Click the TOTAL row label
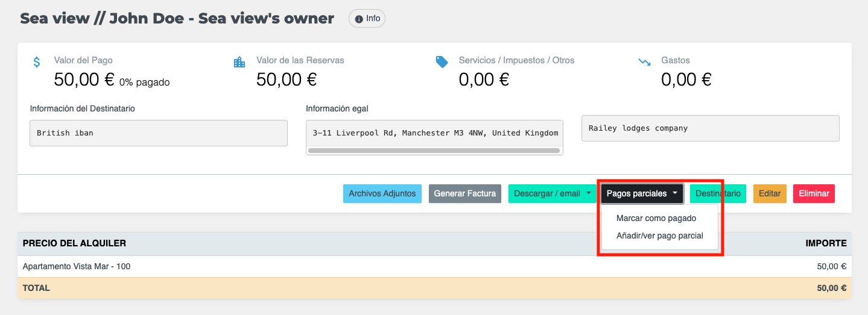868x315 pixels. [x=36, y=288]
